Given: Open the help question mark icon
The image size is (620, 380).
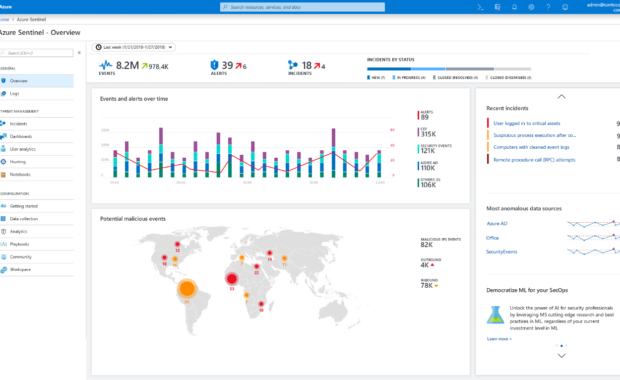Looking at the screenshot, I should click(548, 7).
